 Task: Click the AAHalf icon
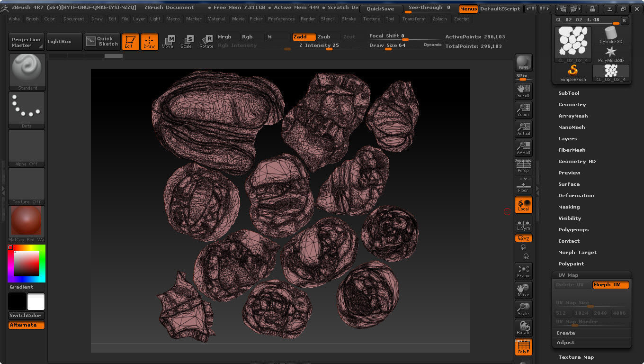pyautogui.click(x=523, y=147)
